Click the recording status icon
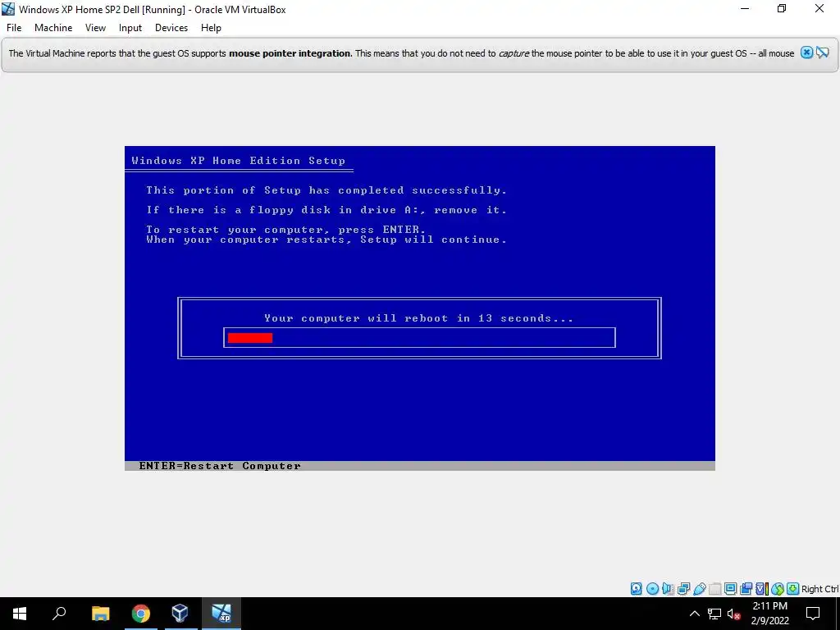The width and height of the screenshot is (840, 630). (x=746, y=589)
